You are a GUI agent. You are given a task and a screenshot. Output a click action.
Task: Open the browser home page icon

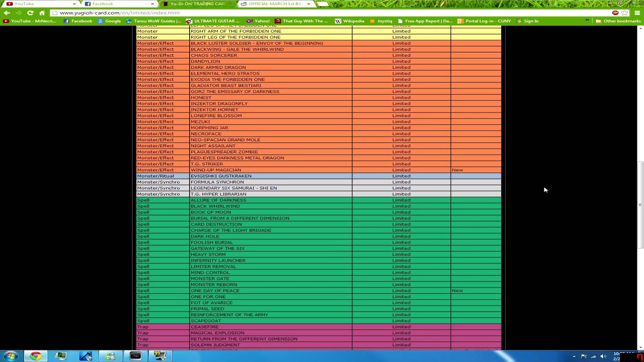(x=42, y=13)
